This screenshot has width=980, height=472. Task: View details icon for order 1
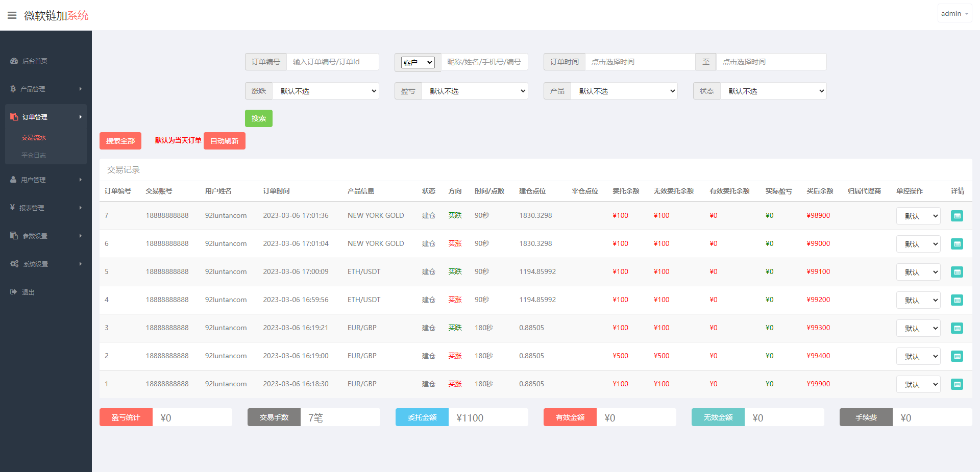coord(957,384)
